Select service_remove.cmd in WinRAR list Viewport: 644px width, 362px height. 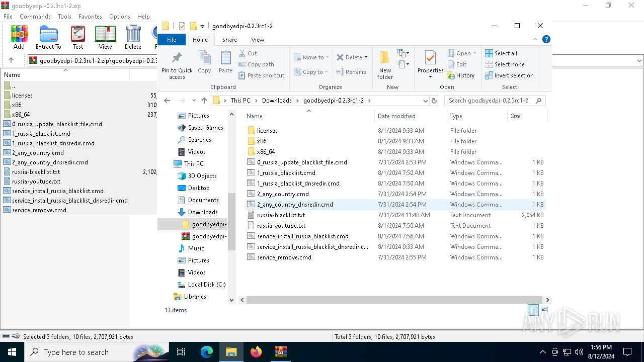pyautogui.click(x=39, y=210)
